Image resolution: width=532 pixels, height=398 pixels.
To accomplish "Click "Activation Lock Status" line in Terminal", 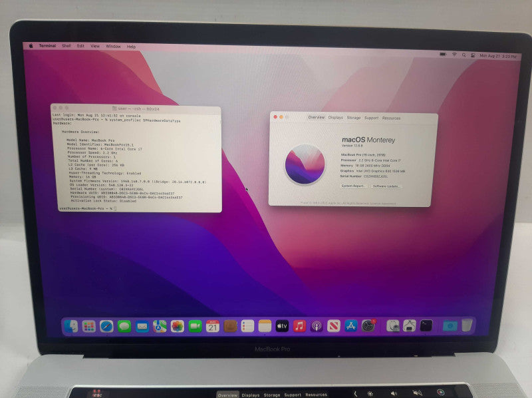I will 103,201.
